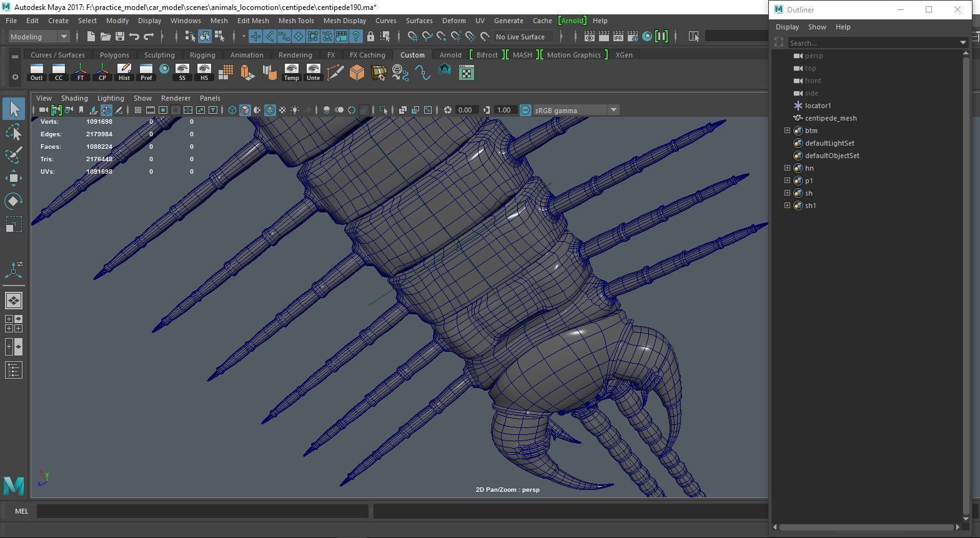Select locator1 in the Outliner
This screenshot has height=538, width=980.
pyautogui.click(x=818, y=106)
